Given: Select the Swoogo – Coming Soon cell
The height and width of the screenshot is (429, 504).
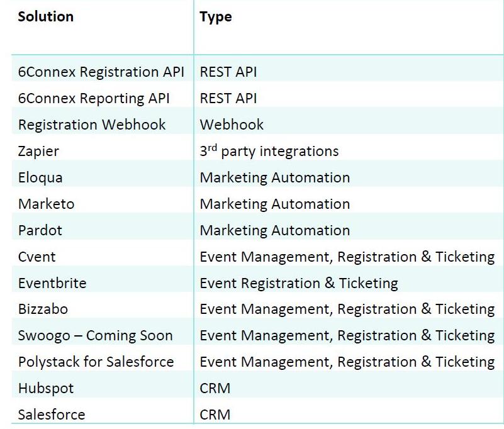Looking at the screenshot, I should pos(95,335).
